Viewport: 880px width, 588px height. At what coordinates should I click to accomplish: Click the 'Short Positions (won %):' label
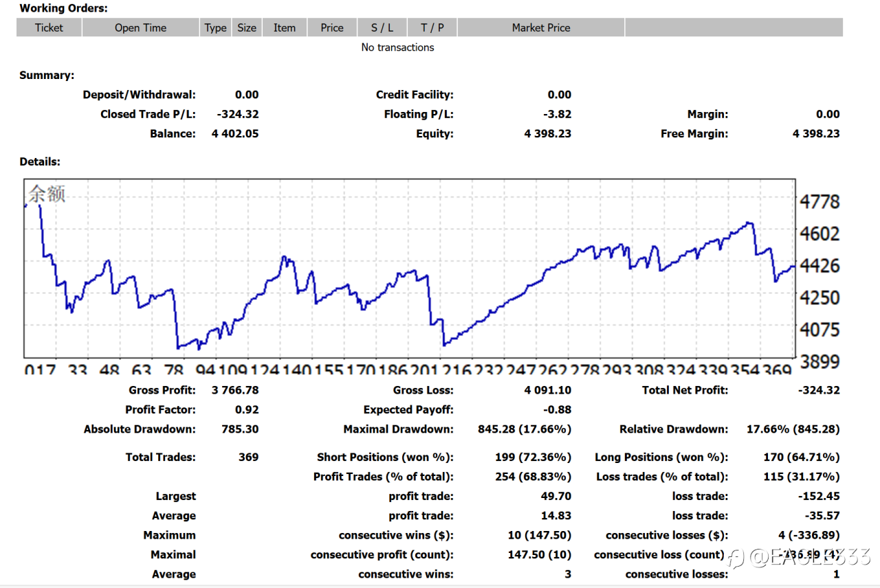click(x=386, y=457)
